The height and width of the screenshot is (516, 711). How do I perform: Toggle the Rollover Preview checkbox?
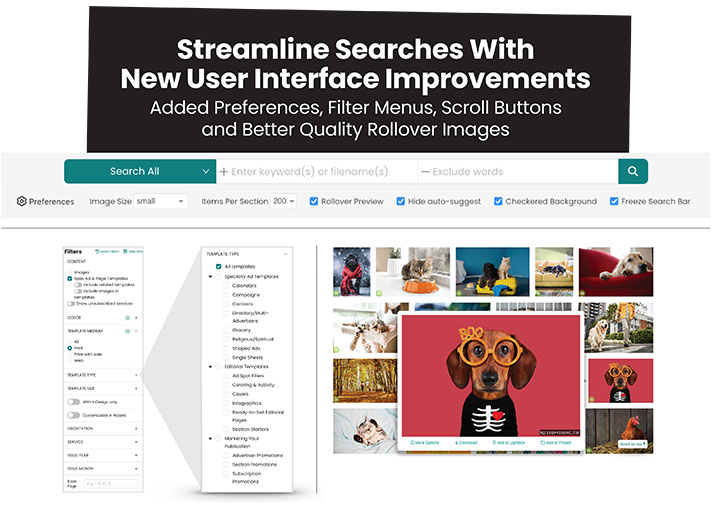point(314,201)
